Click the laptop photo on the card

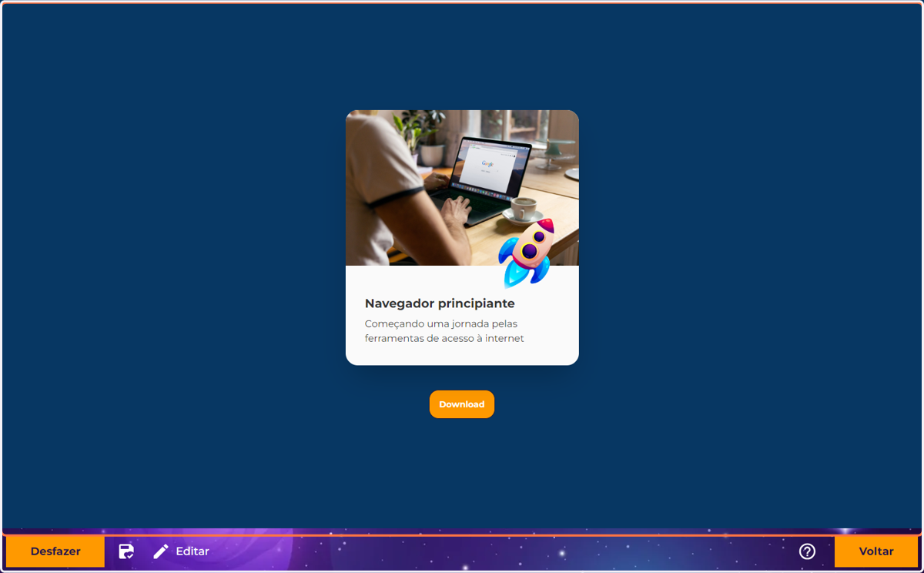[x=462, y=188]
